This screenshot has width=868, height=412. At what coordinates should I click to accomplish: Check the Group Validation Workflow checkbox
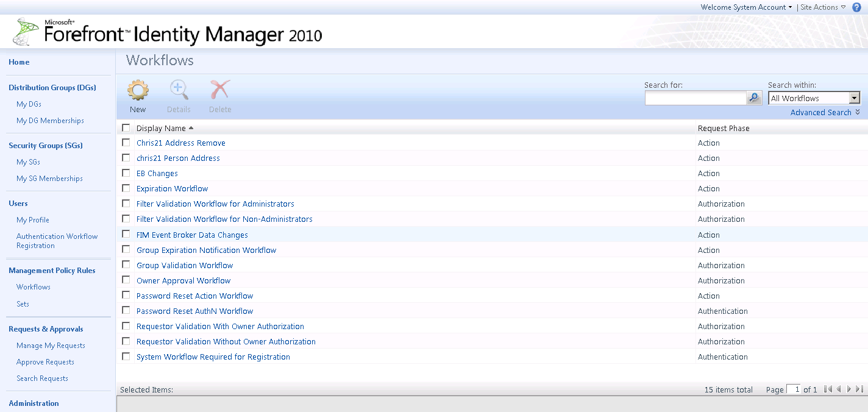pos(126,265)
